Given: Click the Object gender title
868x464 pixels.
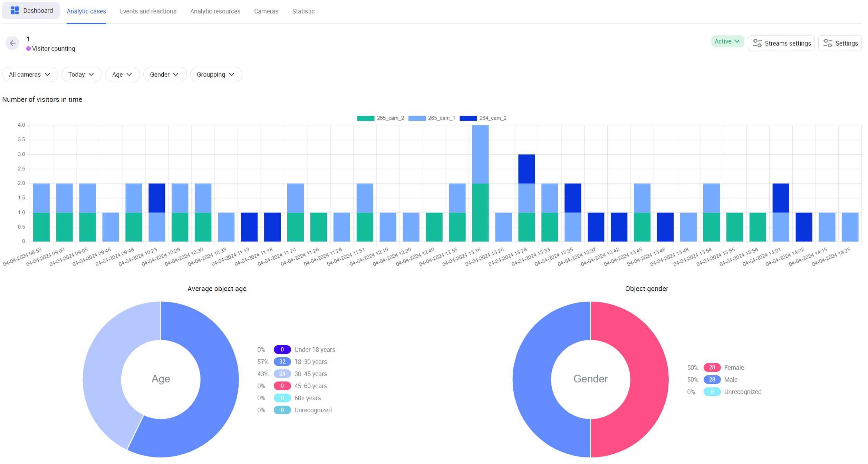Looking at the screenshot, I should pyautogui.click(x=647, y=289).
